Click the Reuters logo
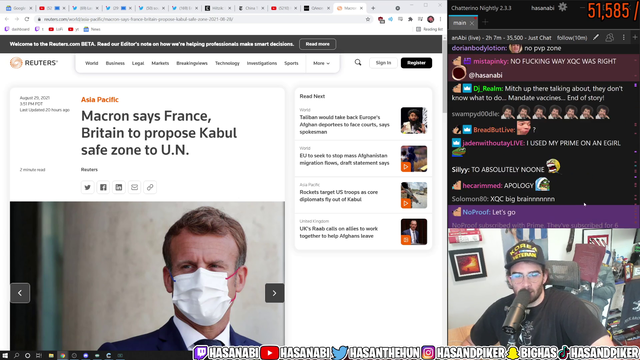This screenshot has width=640, height=360. [x=34, y=63]
